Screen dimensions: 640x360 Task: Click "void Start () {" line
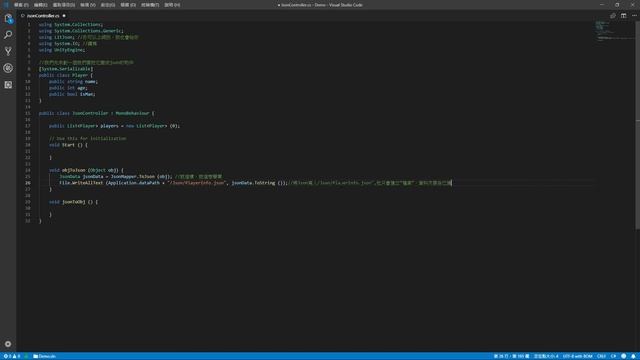tap(68, 145)
